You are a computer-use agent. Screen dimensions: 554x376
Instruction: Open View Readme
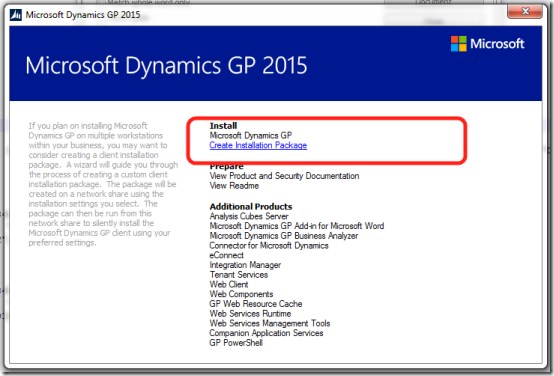234,186
